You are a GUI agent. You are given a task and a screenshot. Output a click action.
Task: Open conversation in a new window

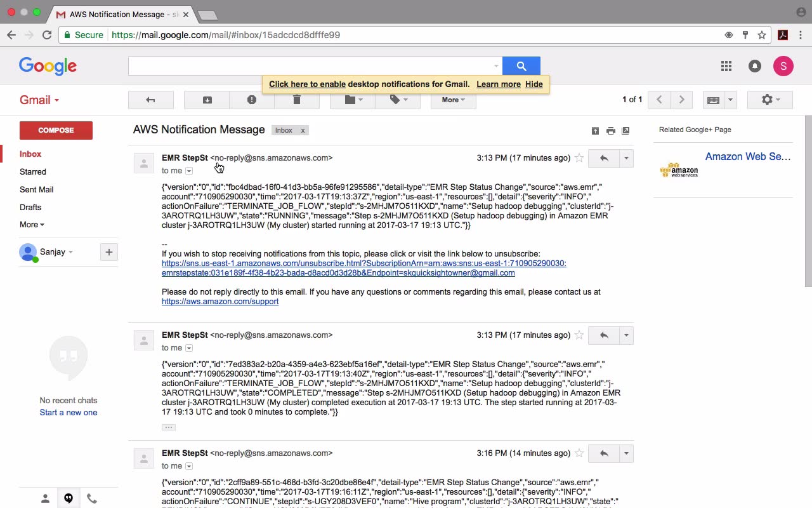pyautogui.click(x=625, y=131)
